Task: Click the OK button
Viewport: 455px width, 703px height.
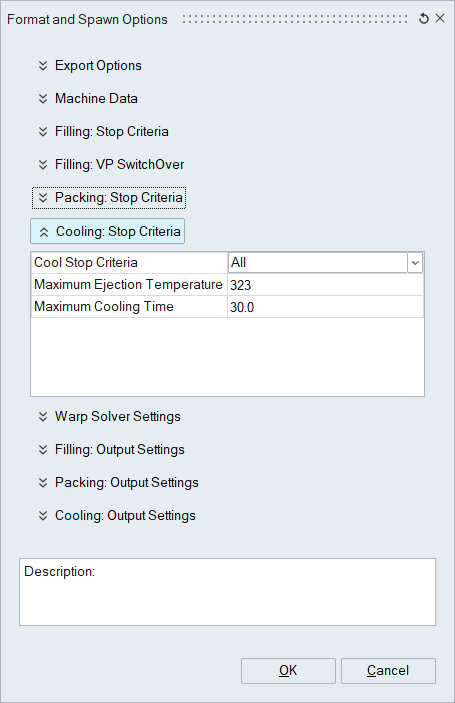Action: point(288,671)
